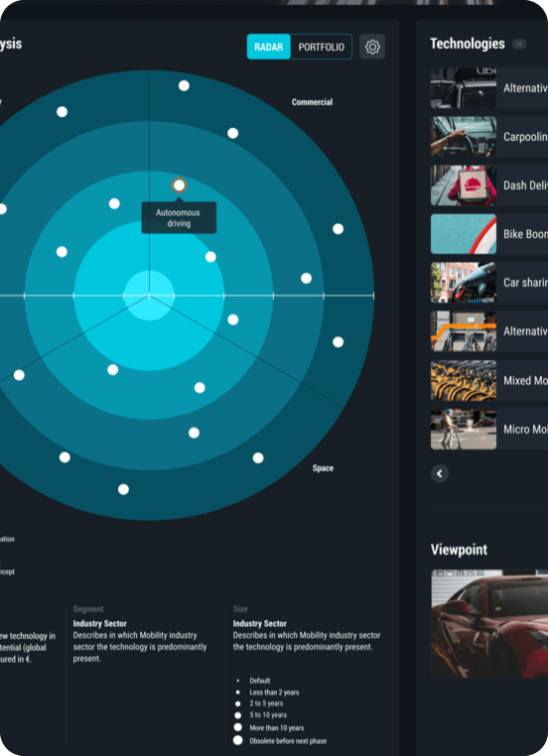The width and height of the screenshot is (548, 756).
Task: Switch to the PORTFOLIO view tab
Action: pyautogui.click(x=322, y=47)
